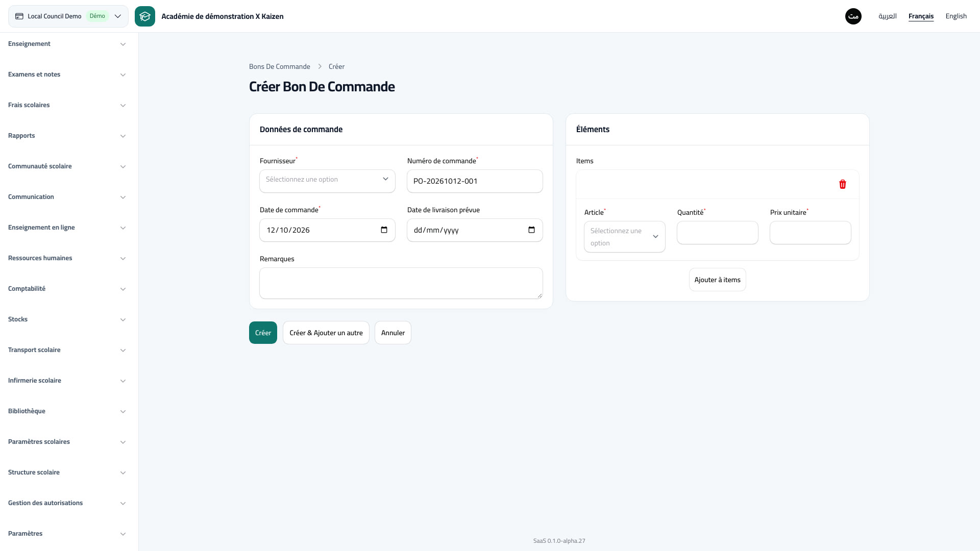Expand the Ressources humaines section
980x551 pixels.
(67, 258)
